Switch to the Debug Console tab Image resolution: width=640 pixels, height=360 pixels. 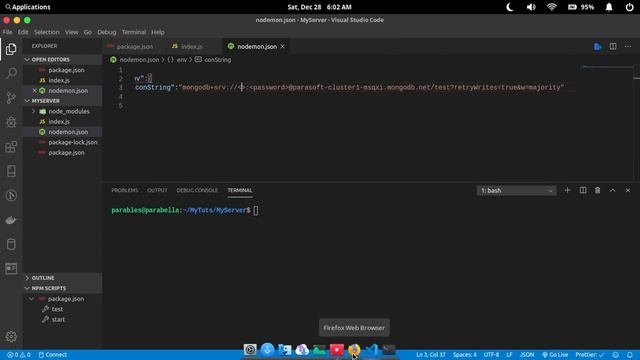(x=197, y=190)
